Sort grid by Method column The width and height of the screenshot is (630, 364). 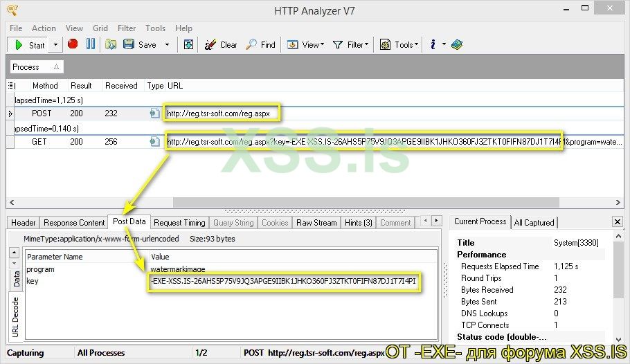click(45, 86)
